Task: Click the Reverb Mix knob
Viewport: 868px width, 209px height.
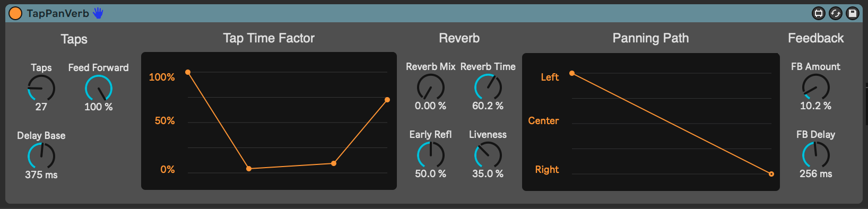Action: (x=431, y=87)
